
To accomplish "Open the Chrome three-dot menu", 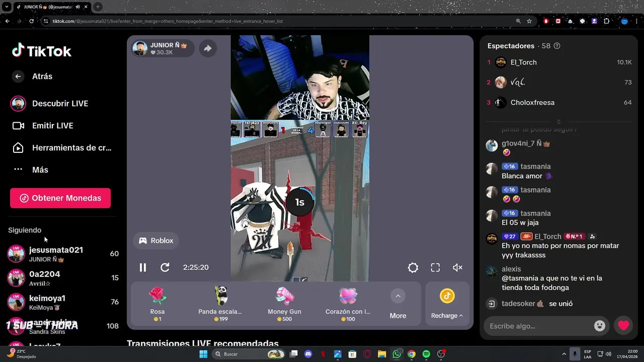I will tap(637, 21).
